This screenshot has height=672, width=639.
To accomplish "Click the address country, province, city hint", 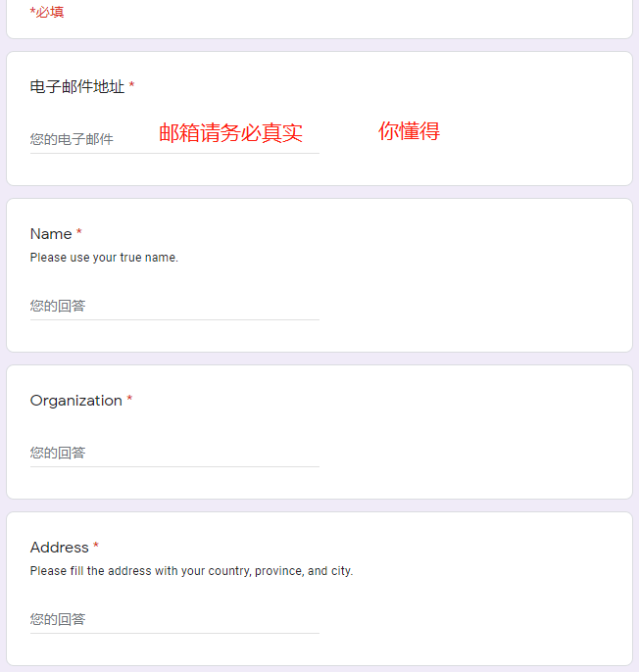I will click(191, 571).
